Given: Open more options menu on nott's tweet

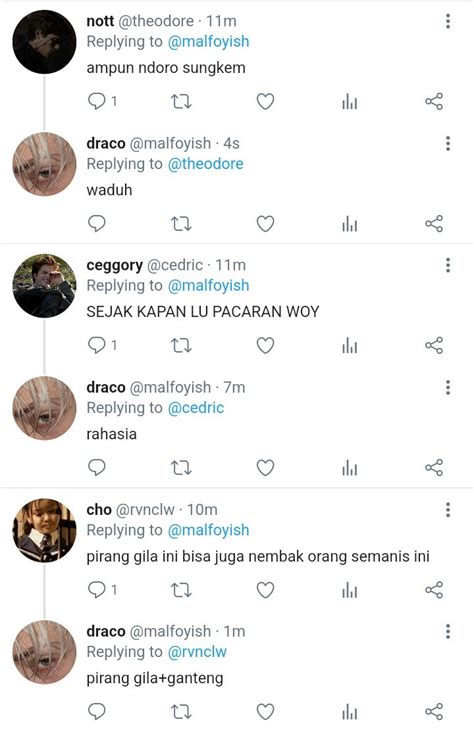Looking at the screenshot, I should (448, 21).
